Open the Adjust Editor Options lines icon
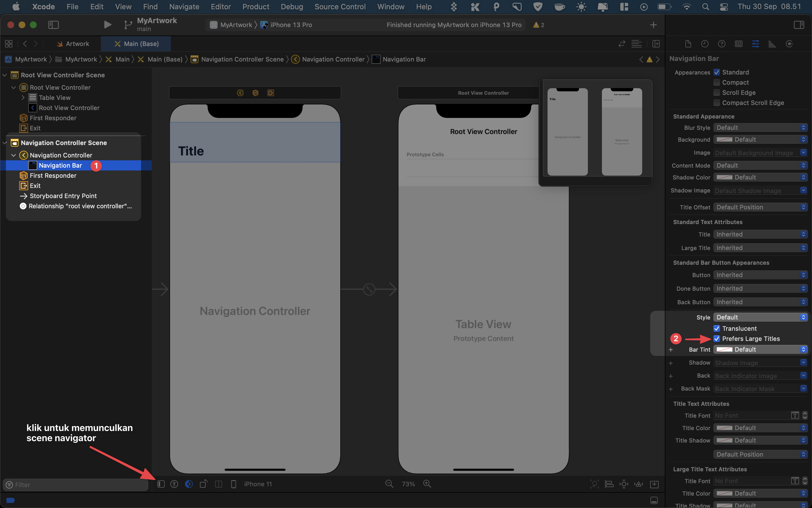 tap(637, 44)
